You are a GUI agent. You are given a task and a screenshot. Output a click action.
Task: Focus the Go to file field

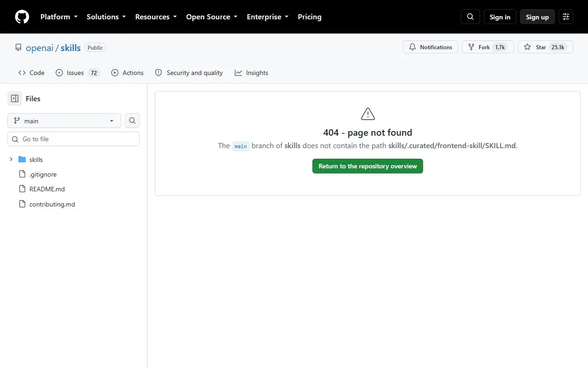click(x=73, y=139)
